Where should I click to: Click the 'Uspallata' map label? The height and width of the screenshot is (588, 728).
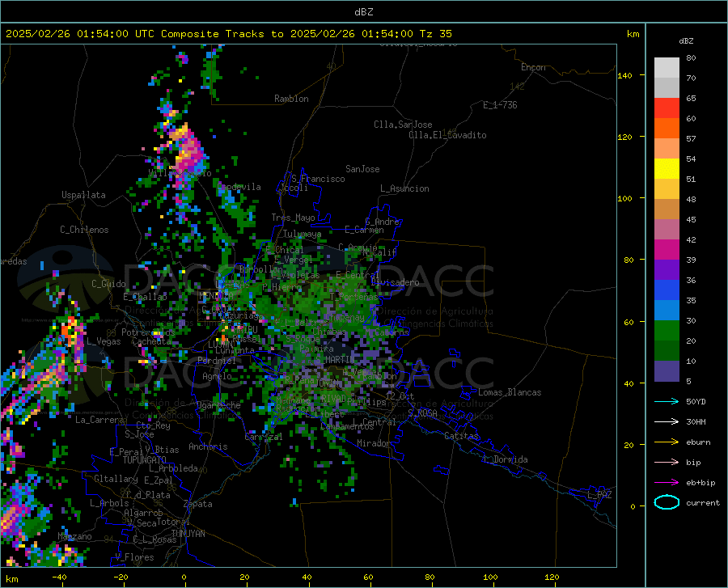coord(83,195)
